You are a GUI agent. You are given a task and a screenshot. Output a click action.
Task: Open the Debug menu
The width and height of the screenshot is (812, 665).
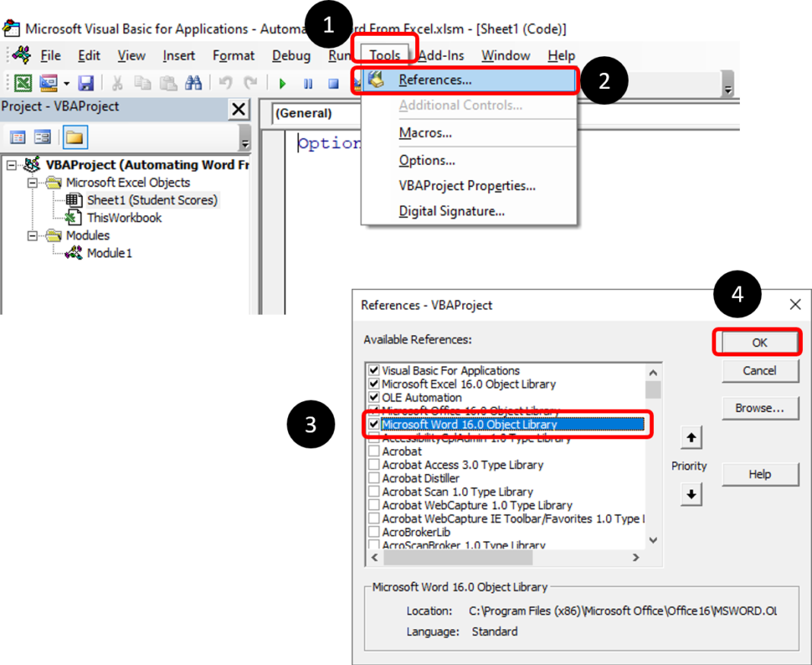pos(291,55)
